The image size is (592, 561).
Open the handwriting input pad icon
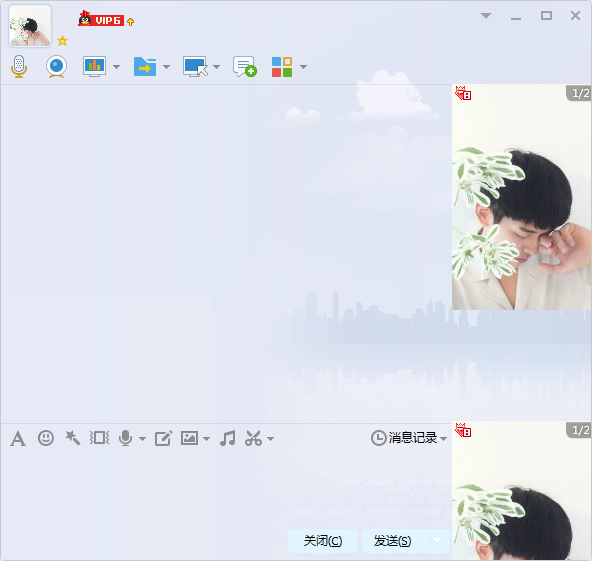[x=163, y=438]
